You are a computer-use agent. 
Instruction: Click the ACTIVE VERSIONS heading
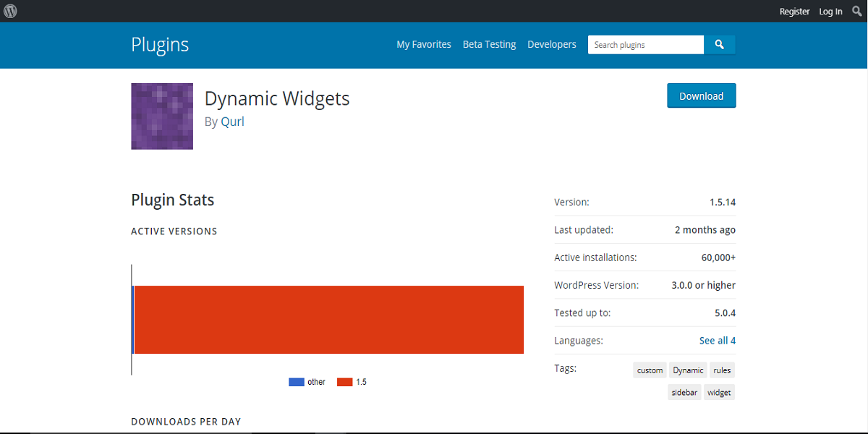tap(174, 231)
